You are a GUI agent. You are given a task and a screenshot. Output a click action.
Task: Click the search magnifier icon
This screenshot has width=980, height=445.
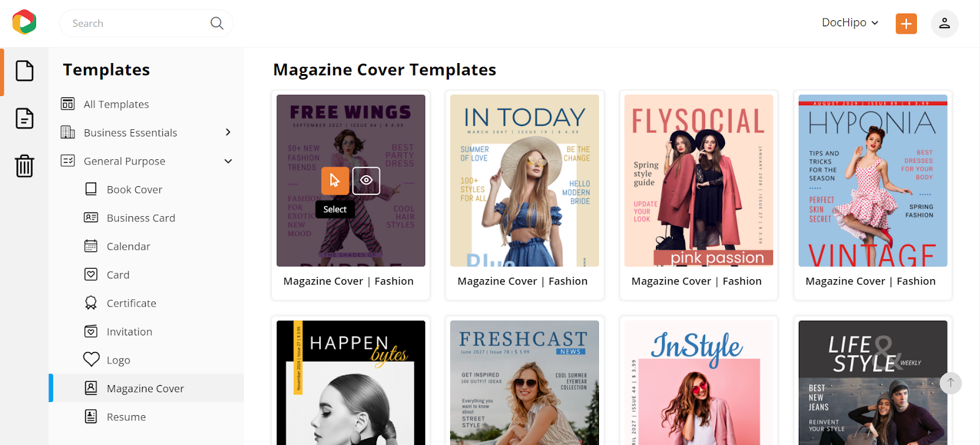coord(217,23)
